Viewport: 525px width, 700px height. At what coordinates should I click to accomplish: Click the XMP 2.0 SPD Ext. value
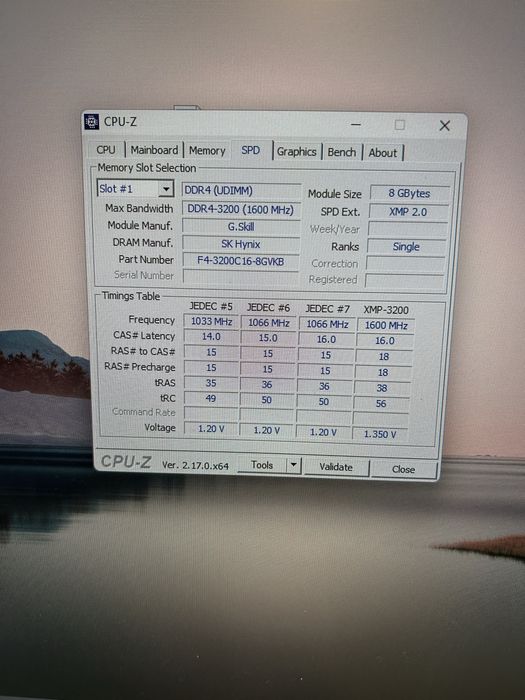click(x=408, y=212)
